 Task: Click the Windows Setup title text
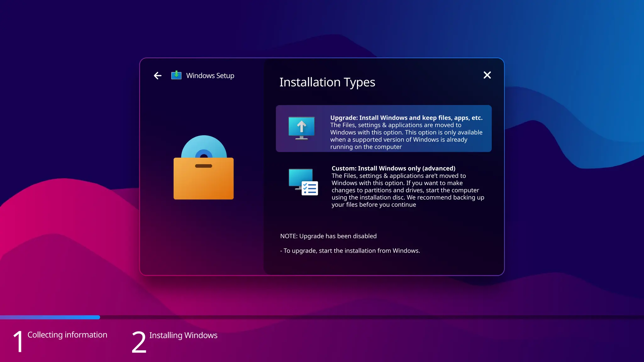210,75
